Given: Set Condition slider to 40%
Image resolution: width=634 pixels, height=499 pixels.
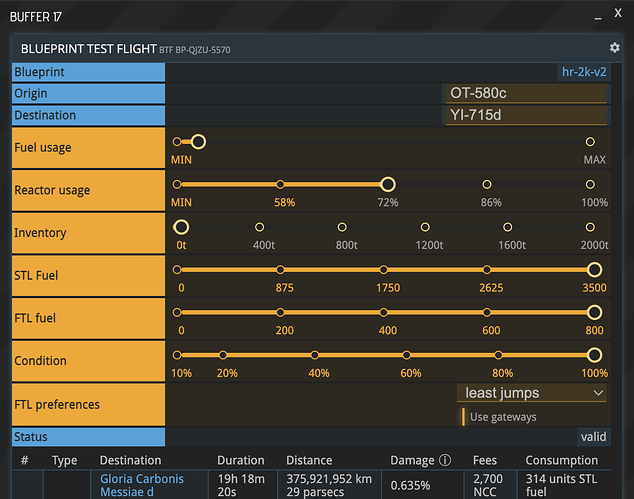Looking at the screenshot, I should pos(315,355).
